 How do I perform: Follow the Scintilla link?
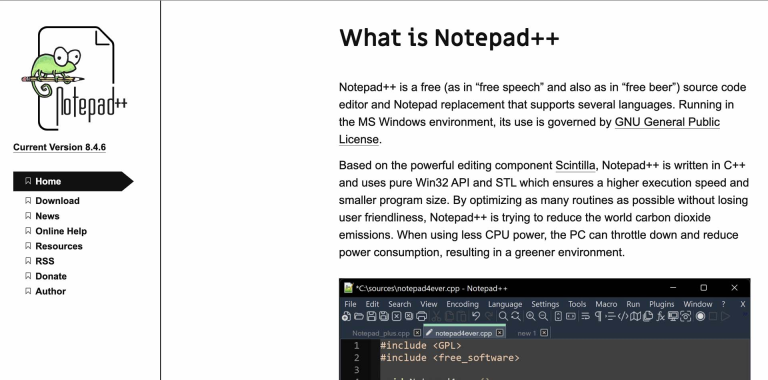(575, 166)
